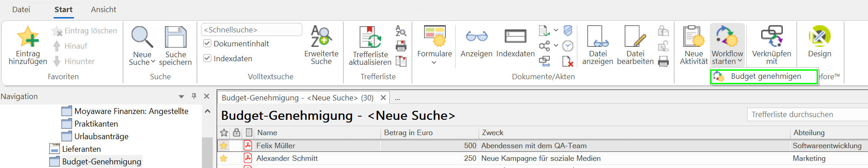Click the printer icon next to Datei bearbeiten
This screenshot has width=868, height=168.
tap(663, 61)
